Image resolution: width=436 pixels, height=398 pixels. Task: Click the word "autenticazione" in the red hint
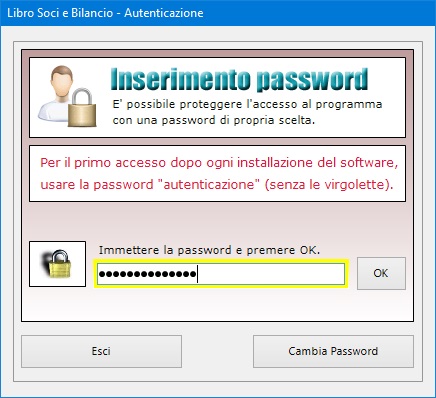coord(211,184)
